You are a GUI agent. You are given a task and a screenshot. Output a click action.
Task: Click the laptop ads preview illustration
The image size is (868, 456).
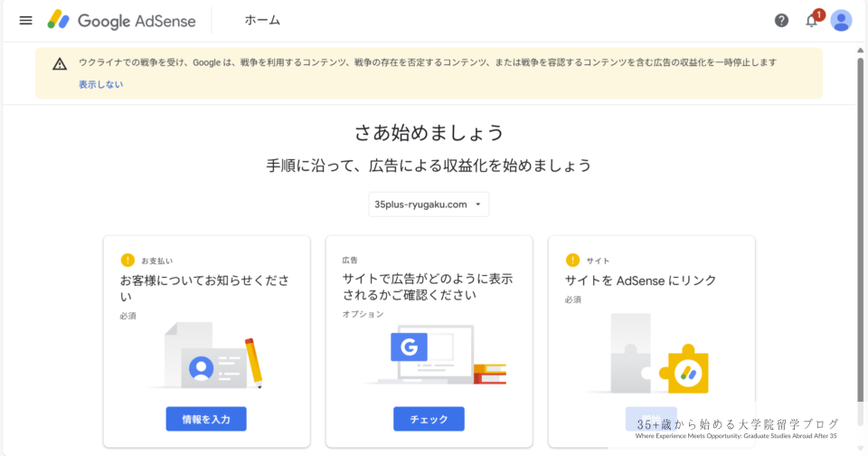point(436,356)
